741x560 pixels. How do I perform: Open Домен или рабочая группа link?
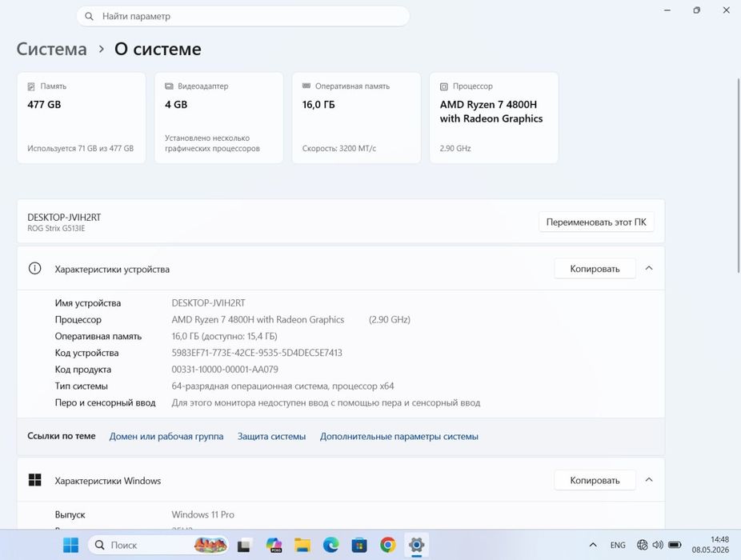(x=166, y=436)
